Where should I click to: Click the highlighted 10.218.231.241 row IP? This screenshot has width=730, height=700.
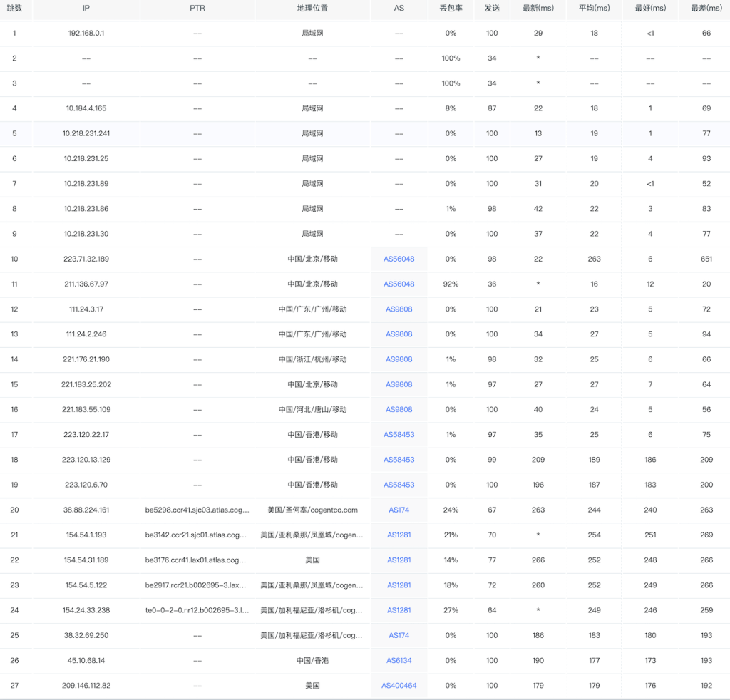pyautogui.click(x=86, y=133)
